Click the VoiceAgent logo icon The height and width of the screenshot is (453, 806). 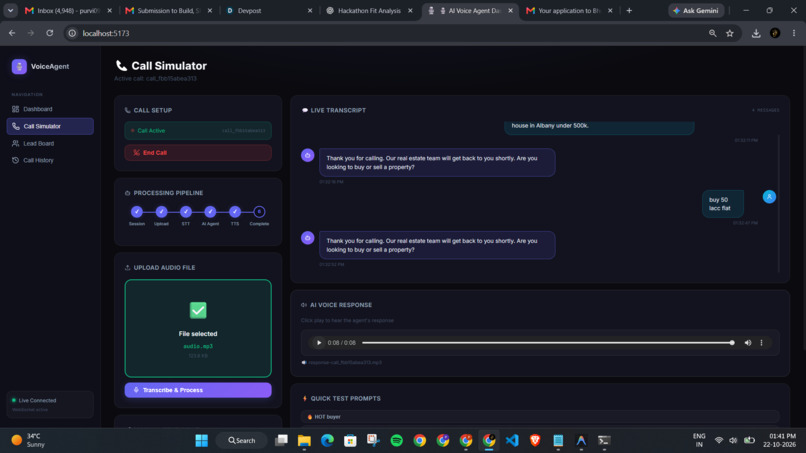[19, 66]
